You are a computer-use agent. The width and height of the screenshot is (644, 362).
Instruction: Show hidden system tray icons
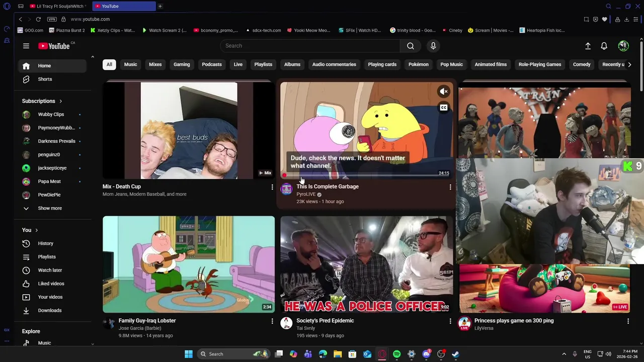coord(564,354)
